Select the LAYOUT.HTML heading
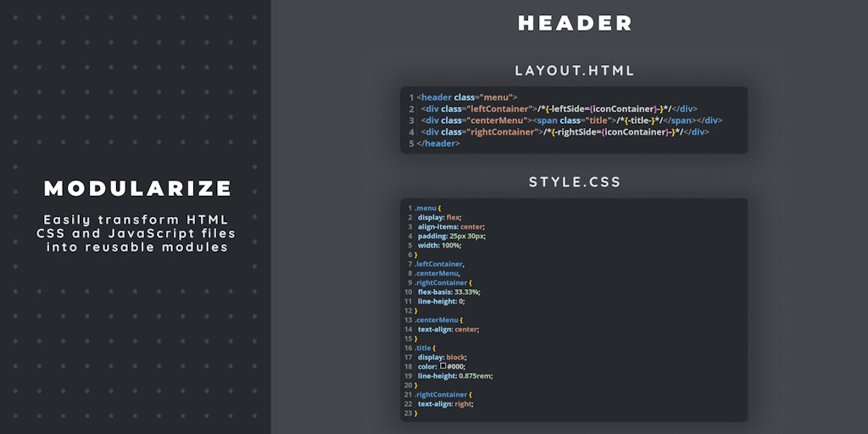 tap(575, 71)
